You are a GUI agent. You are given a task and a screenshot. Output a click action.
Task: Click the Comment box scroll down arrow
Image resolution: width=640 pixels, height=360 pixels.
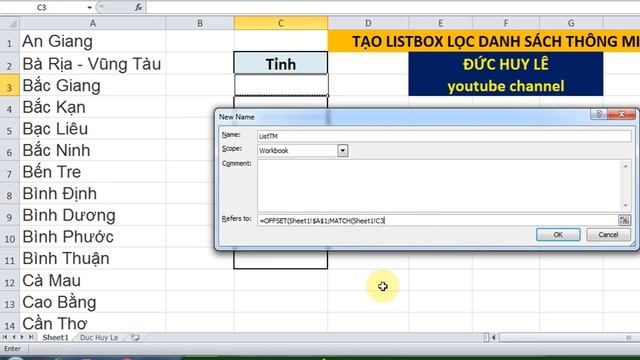(x=626, y=206)
